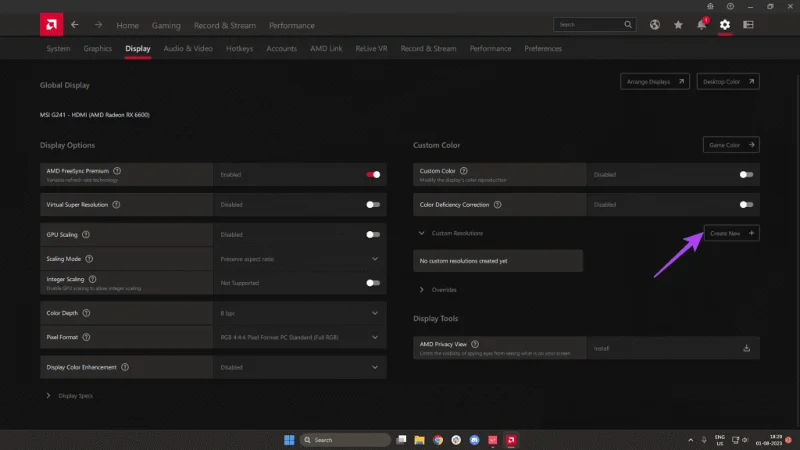Viewport: 800px width, 450px height.
Task: Toggle the sidebar panel icon
Action: click(x=748, y=24)
